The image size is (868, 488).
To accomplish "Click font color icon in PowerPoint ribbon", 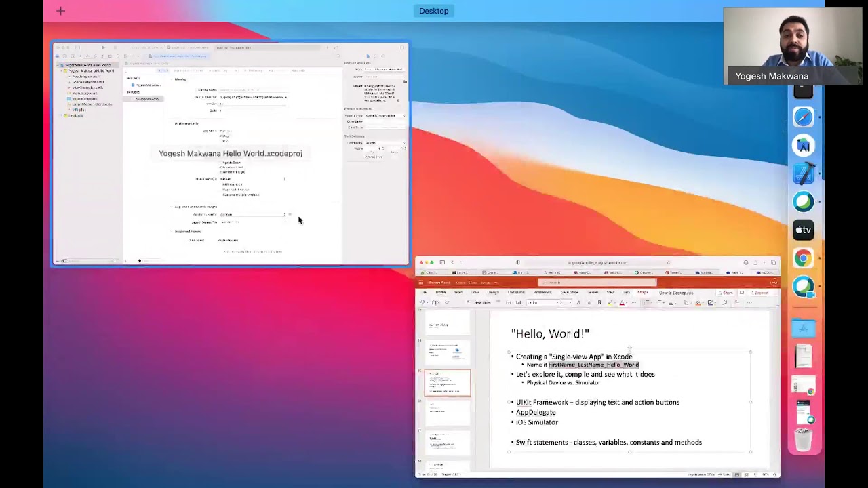I will click(622, 302).
